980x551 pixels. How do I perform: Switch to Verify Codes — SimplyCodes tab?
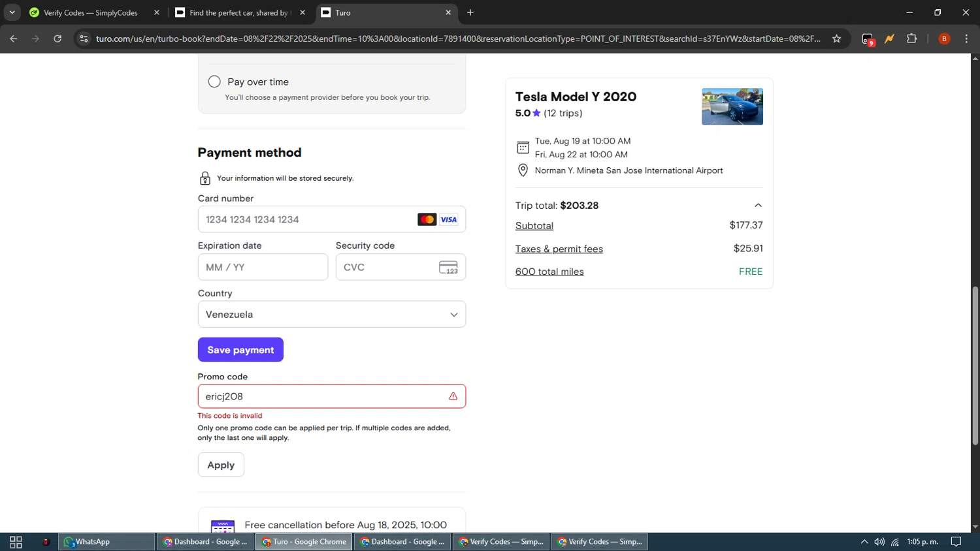90,12
